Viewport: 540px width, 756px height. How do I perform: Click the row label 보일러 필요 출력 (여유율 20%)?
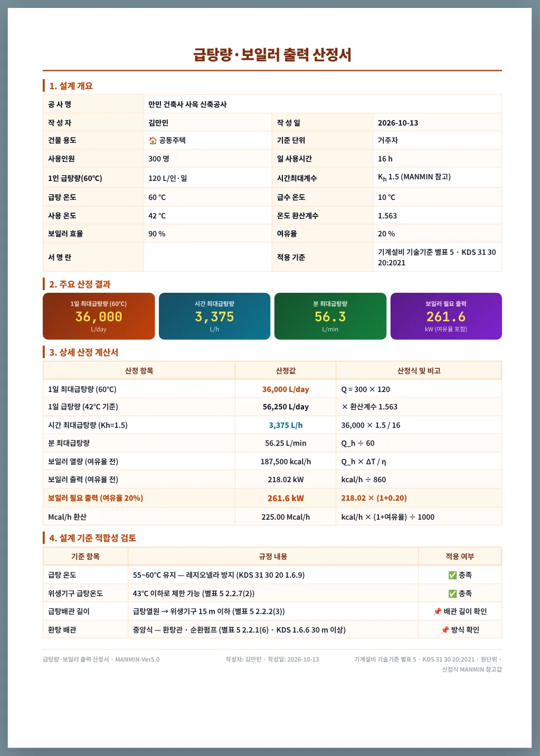(96, 498)
